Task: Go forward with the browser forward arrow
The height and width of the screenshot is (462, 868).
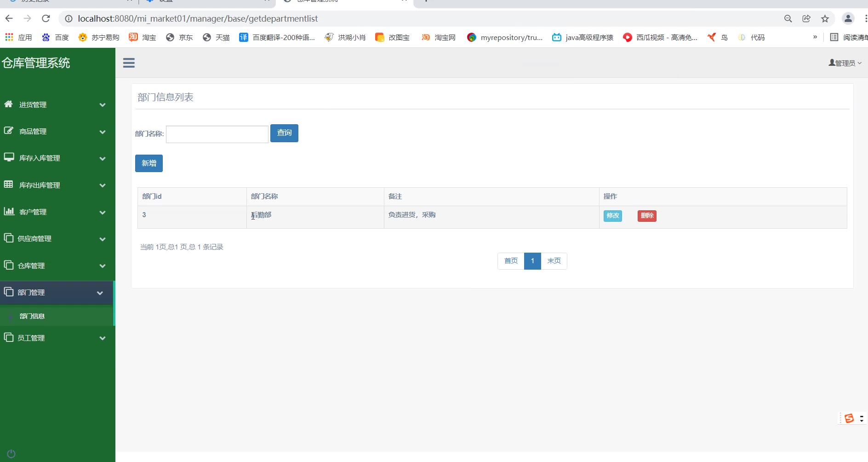Action: point(27,18)
